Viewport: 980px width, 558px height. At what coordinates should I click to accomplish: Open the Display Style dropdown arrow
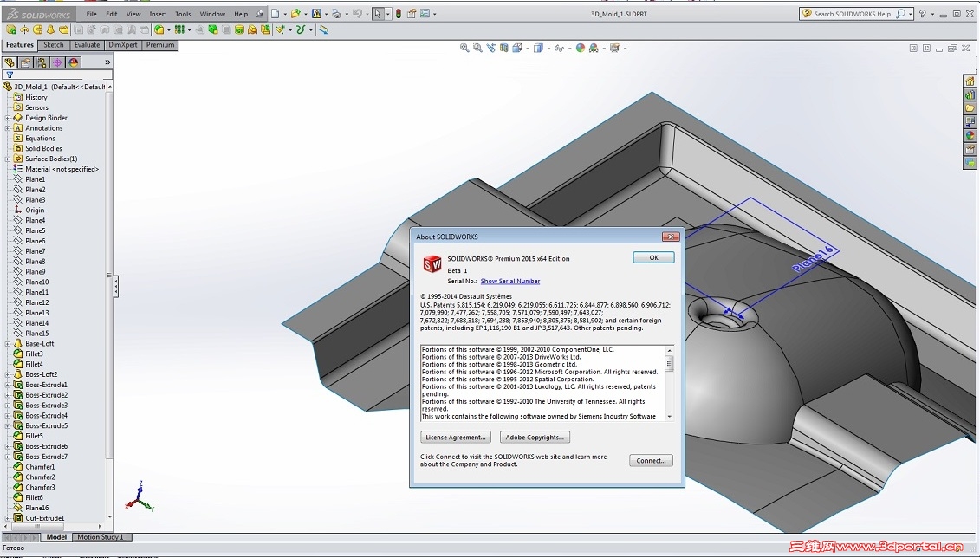point(548,49)
